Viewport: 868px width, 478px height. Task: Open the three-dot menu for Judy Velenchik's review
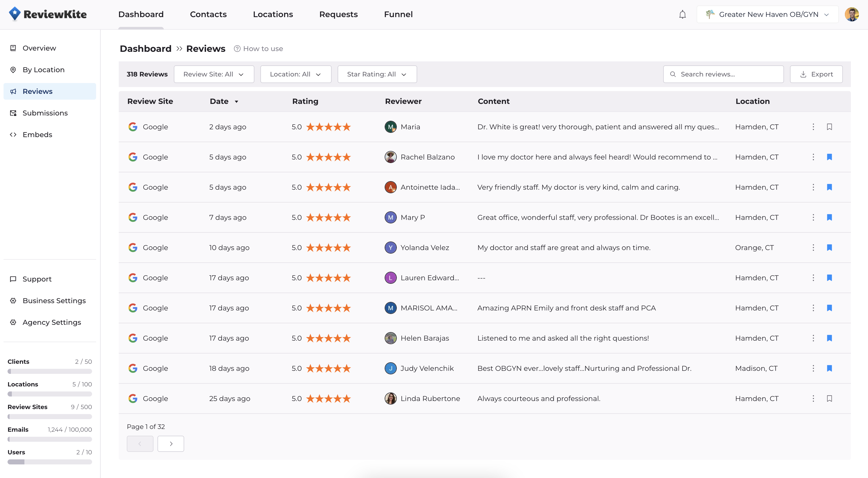813,368
